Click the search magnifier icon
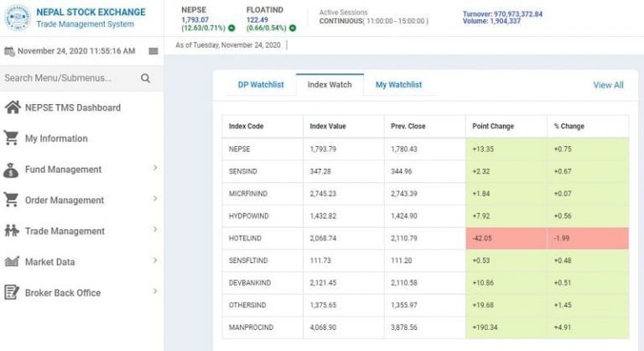Image resolution: width=644 pixels, height=351 pixels. click(x=145, y=78)
